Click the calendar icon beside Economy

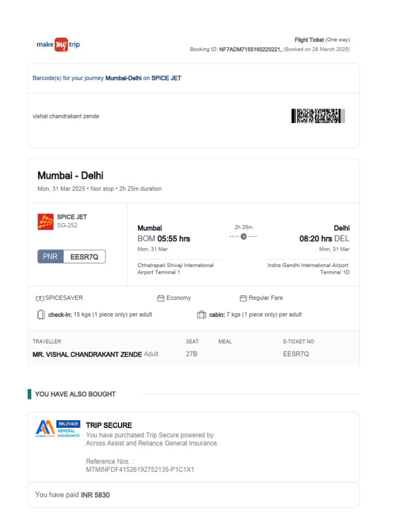161,298
